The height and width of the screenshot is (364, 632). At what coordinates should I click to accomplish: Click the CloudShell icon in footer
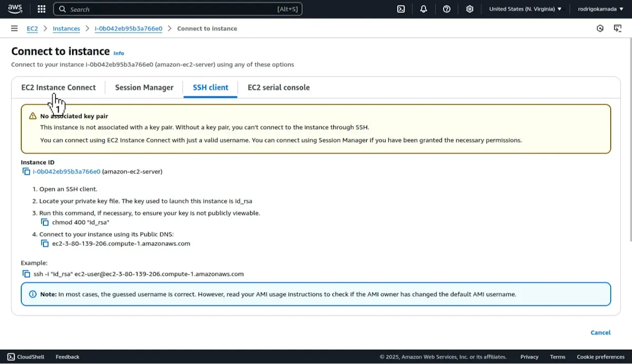tap(11, 357)
